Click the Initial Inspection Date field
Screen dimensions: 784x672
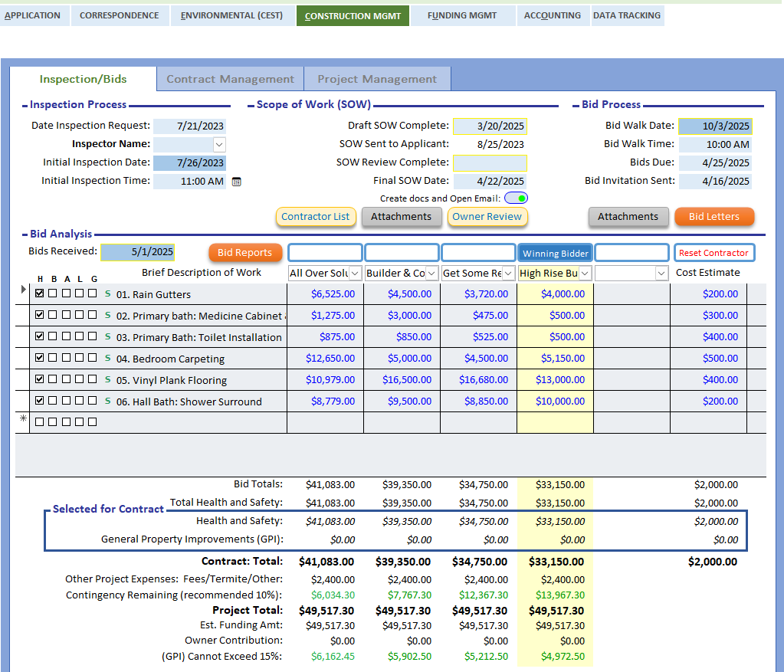pos(190,163)
